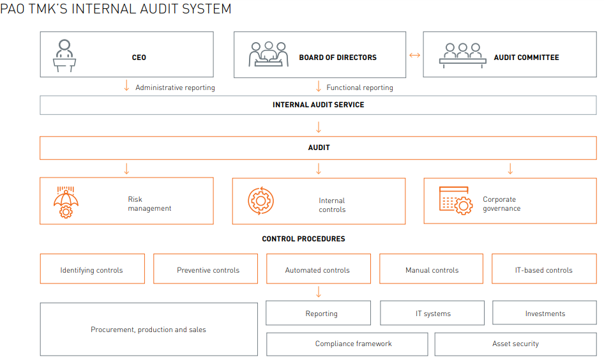Select the BOARD OF DIRECTORS label
This screenshot has height=364, width=604.
pyautogui.click(x=338, y=57)
